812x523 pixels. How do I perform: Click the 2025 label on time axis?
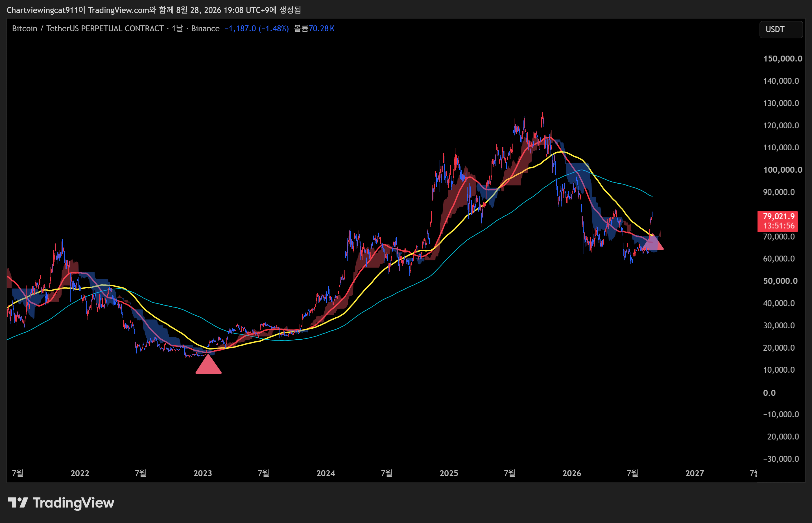click(449, 473)
